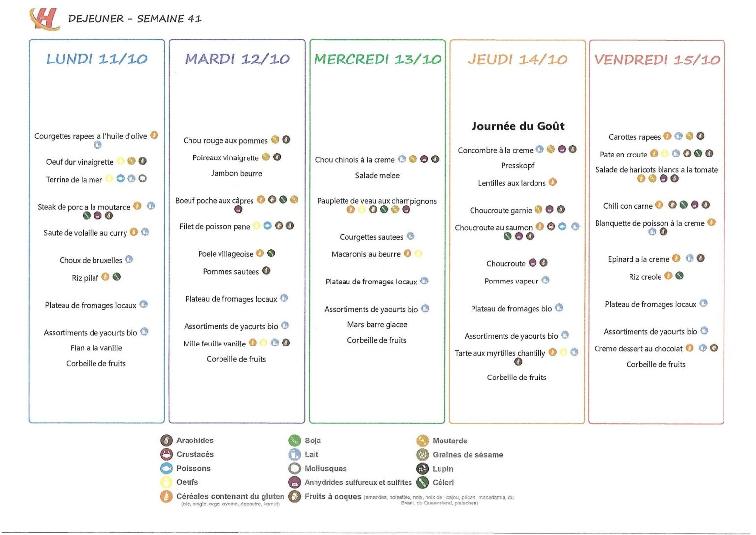
Task: Click the Crustacés legend icon
Action: tap(166, 454)
